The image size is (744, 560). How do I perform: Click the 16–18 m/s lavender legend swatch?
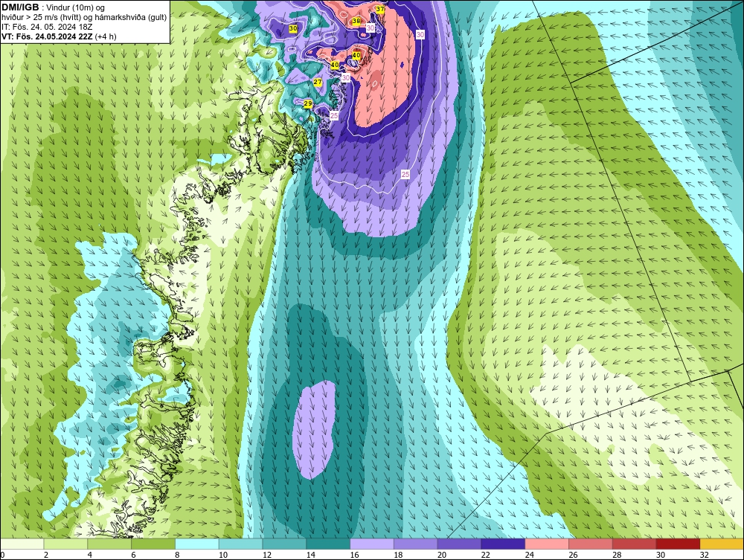372,544
